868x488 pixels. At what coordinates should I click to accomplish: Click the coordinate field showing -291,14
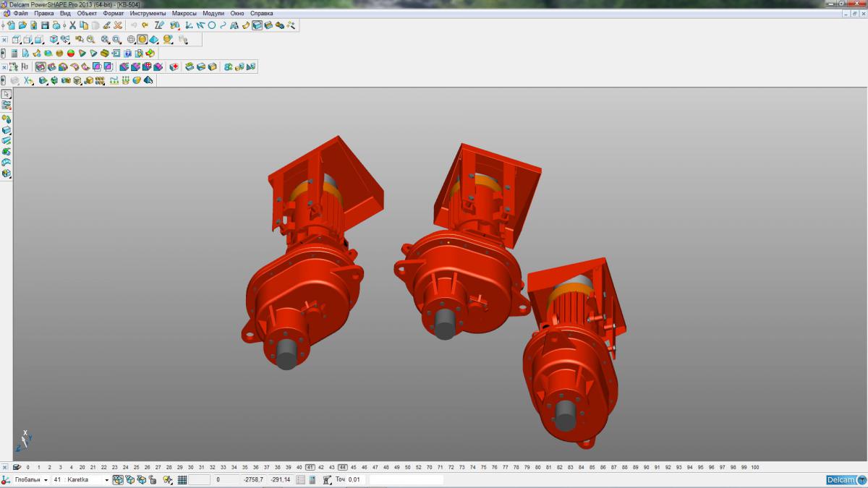[x=281, y=479]
